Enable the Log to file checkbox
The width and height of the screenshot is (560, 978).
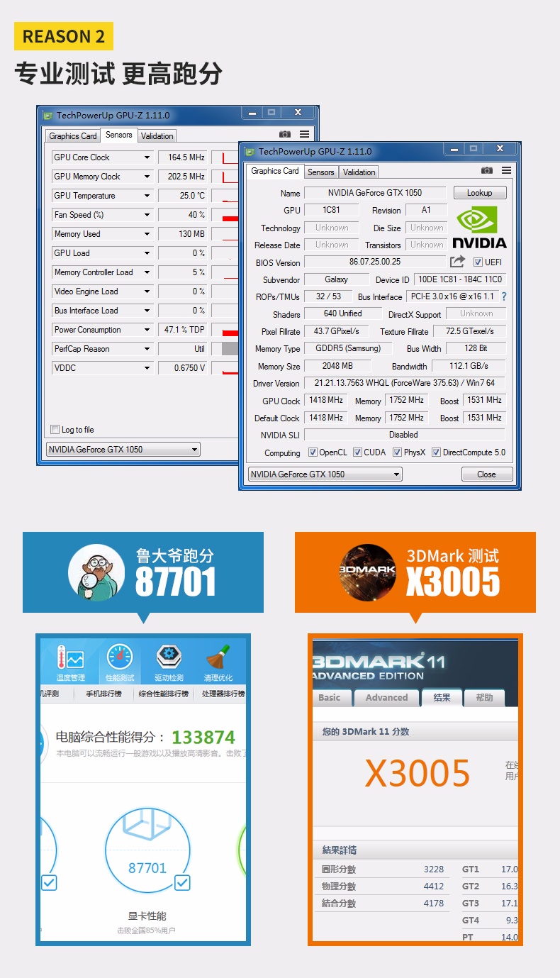click(55, 430)
